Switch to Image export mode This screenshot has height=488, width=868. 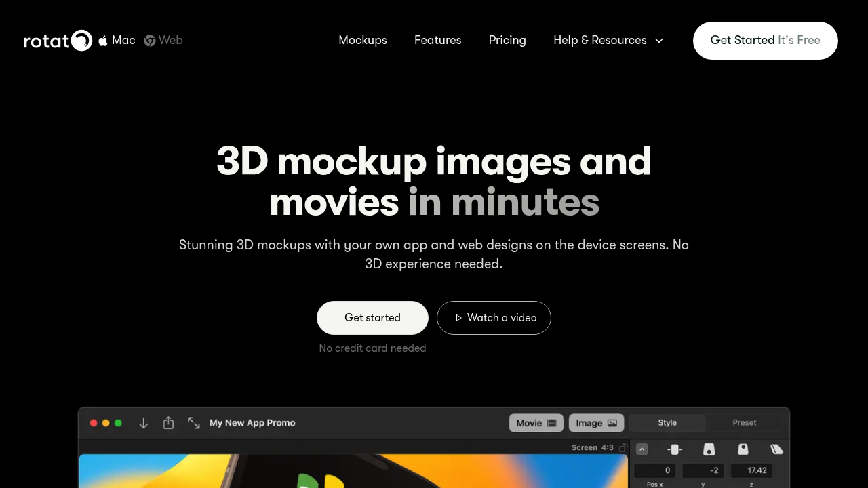[595, 423]
